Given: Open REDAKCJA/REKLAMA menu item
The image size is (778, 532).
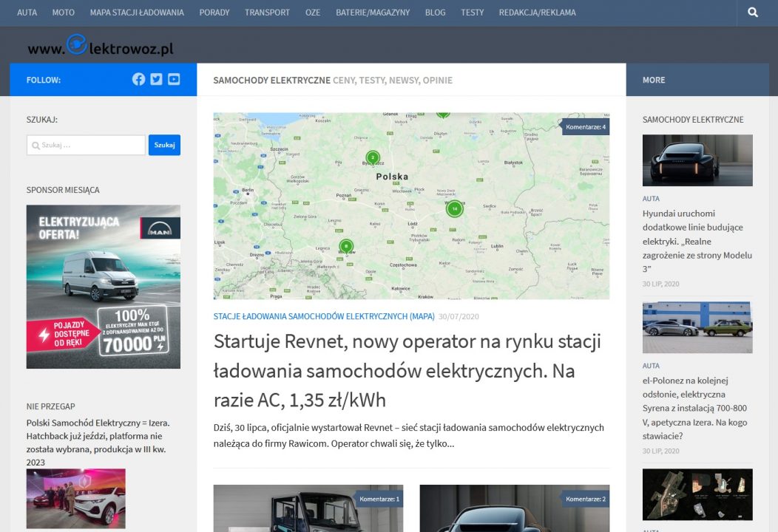Looking at the screenshot, I should coord(538,13).
